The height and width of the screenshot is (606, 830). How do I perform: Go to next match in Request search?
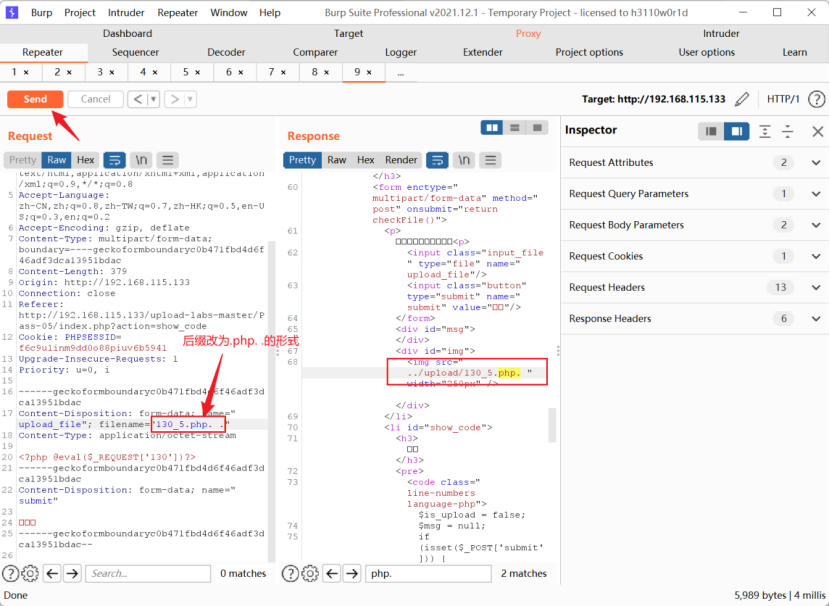(73, 573)
